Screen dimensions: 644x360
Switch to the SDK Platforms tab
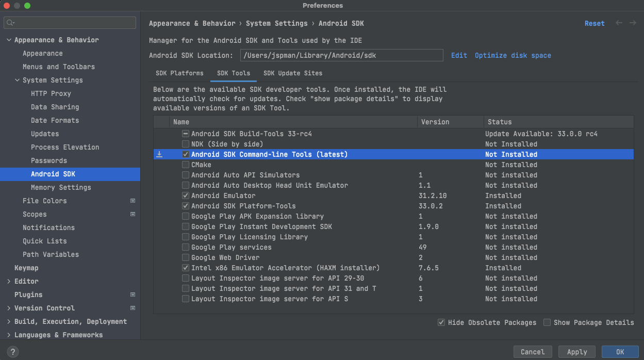tap(179, 73)
